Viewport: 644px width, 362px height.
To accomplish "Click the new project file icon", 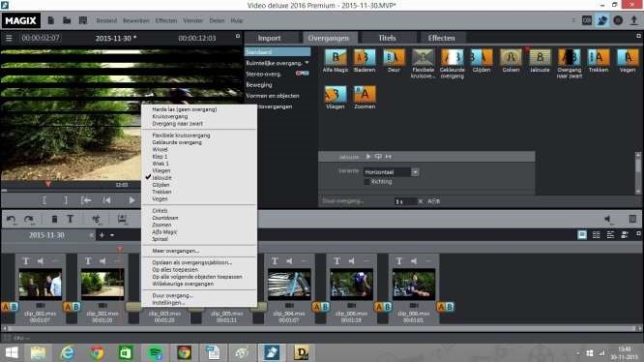I will click(51, 20).
